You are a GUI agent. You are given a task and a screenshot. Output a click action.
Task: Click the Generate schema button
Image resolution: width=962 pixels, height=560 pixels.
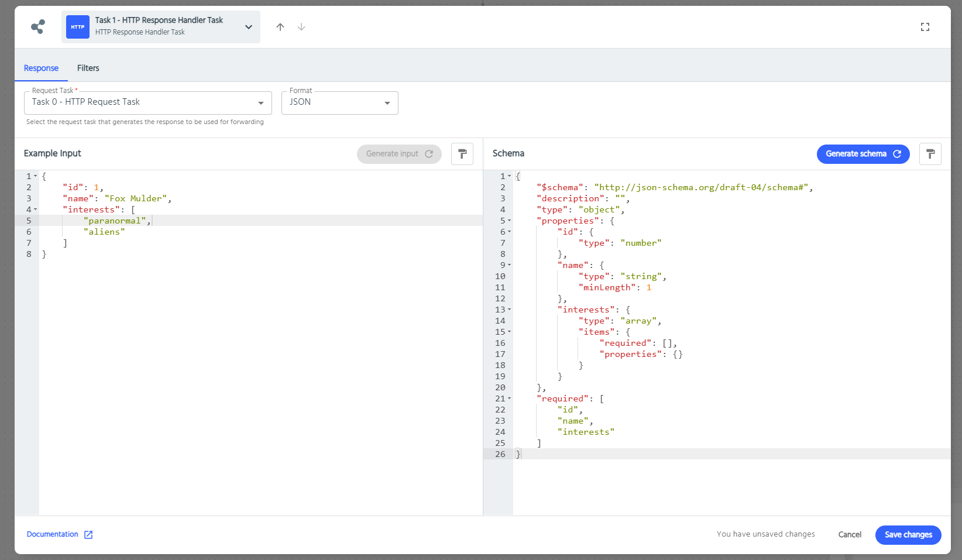coord(863,154)
